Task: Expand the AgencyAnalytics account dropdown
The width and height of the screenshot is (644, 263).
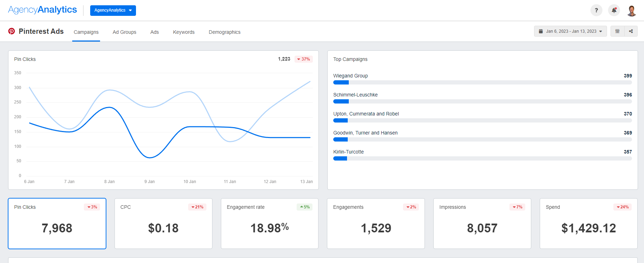Action: (113, 11)
